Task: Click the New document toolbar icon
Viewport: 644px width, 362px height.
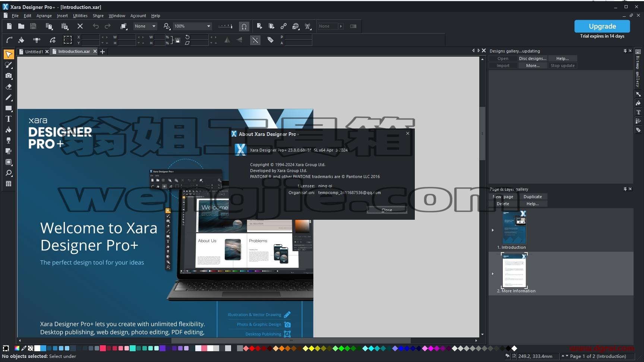Action: pos(9,26)
